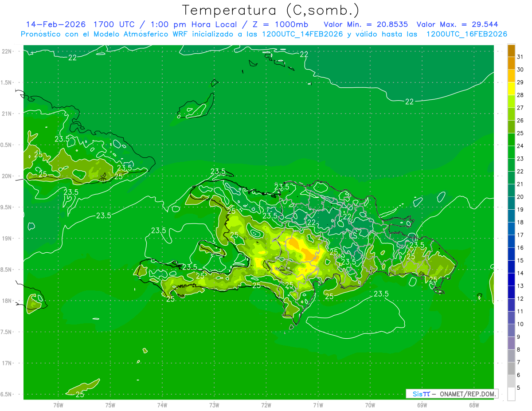Click the "29" label on the colorbar

point(520,82)
